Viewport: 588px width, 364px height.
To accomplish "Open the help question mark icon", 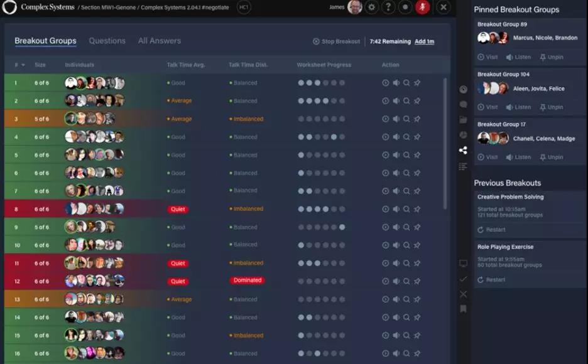I will pyautogui.click(x=388, y=7).
